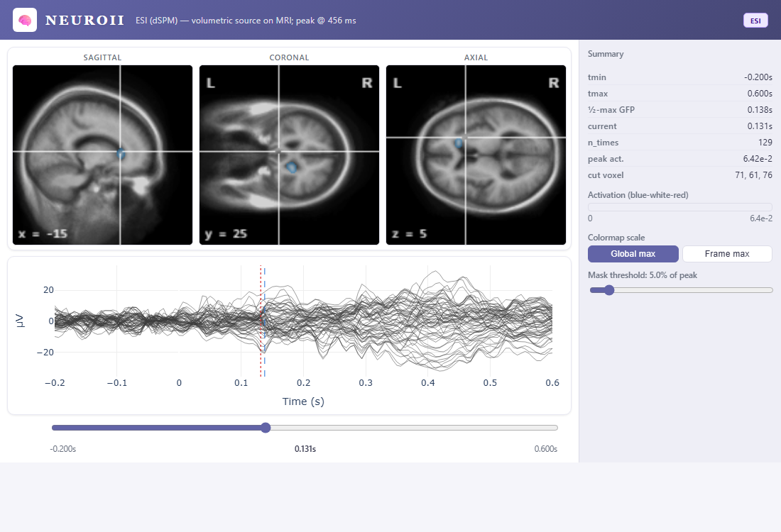
Task: Click the 'y = 25' slice coordinate
Action: pos(226,234)
